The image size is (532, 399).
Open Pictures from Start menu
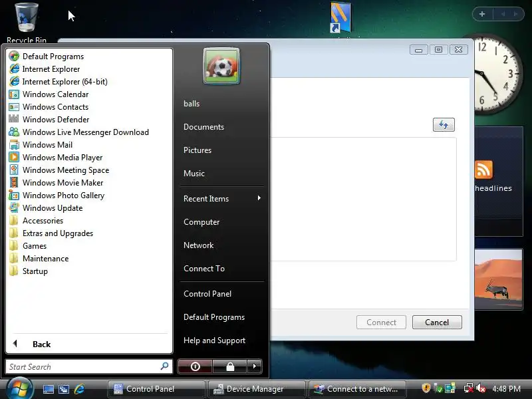point(198,150)
